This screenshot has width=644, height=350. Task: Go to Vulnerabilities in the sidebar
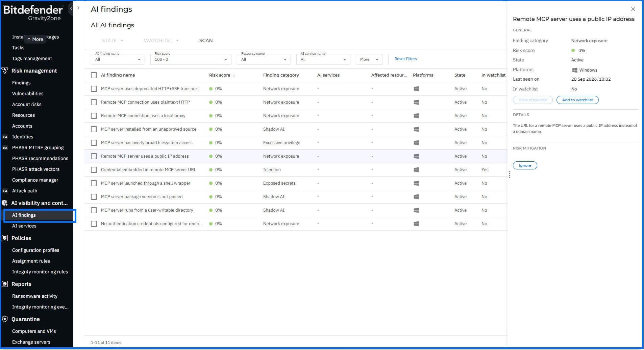28,93
